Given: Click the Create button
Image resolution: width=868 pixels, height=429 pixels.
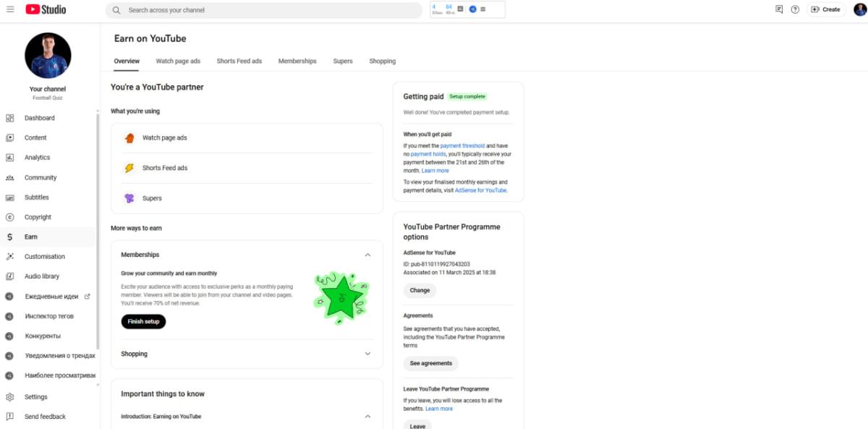Looking at the screenshot, I should (x=826, y=9).
